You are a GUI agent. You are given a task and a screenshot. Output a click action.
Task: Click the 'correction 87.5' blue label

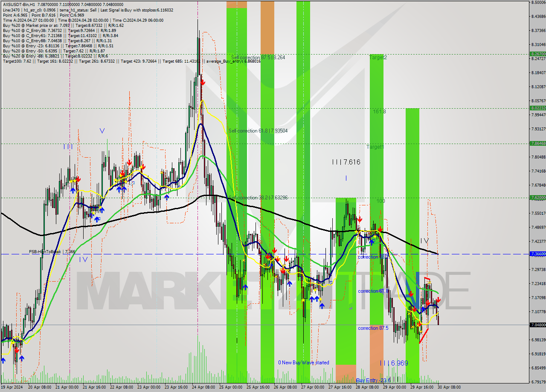point(373,328)
